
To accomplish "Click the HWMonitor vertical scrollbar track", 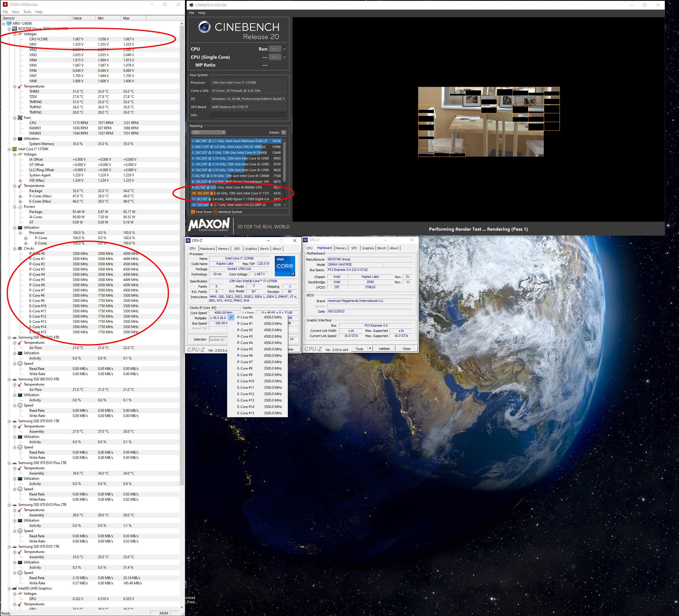I will pyautogui.click(x=182, y=545).
